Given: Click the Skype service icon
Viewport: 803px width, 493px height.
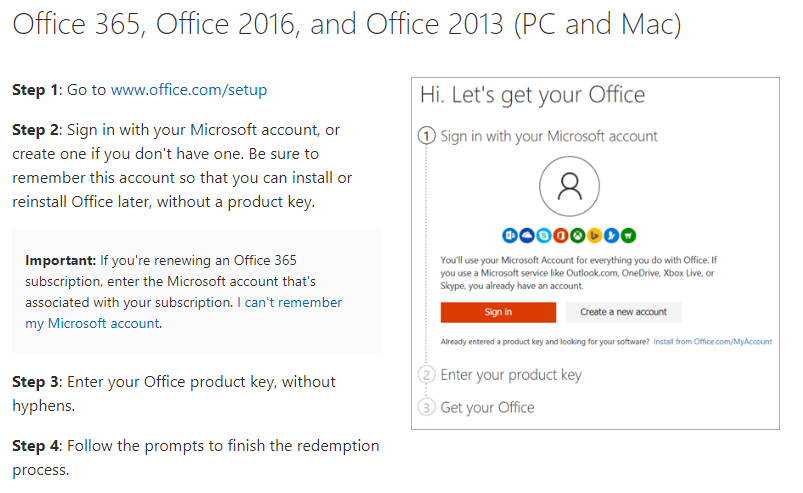Looking at the screenshot, I should (545, 236).
